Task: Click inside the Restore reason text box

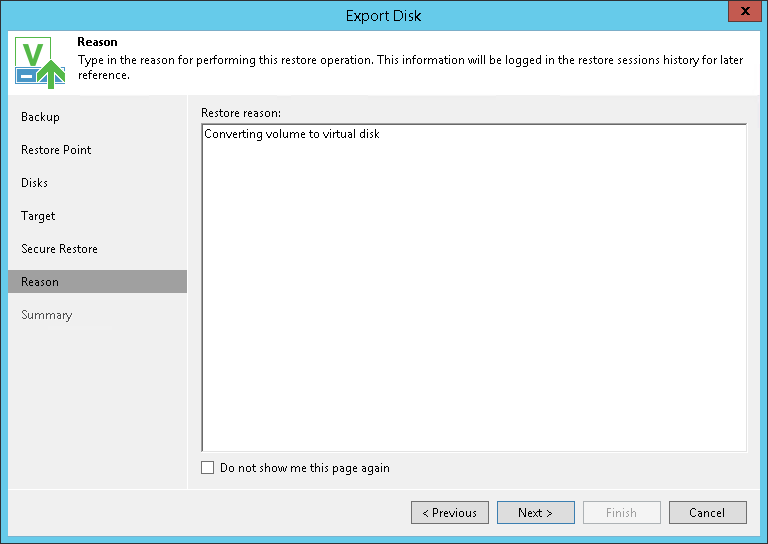Action: pyautogui.click(x=473, y=290)
